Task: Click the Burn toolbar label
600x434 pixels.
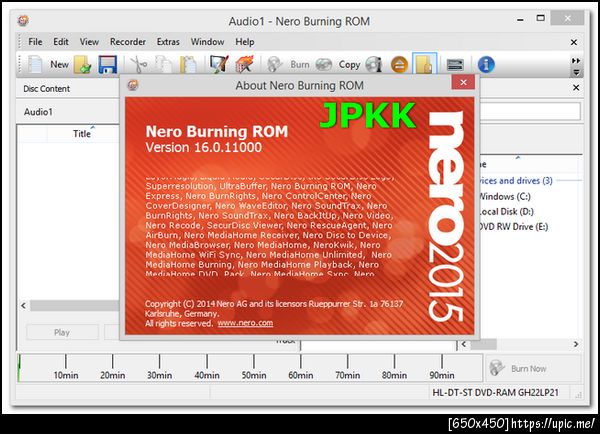Action: click(x=300, y=65)
